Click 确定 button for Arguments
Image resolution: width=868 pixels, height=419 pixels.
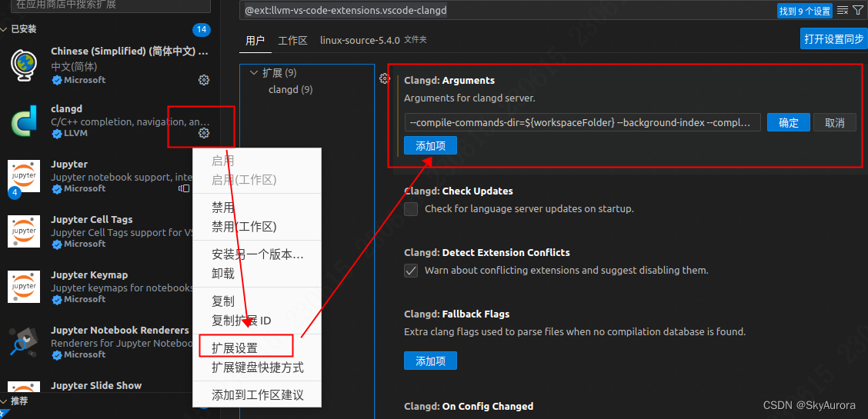[788, 122]
